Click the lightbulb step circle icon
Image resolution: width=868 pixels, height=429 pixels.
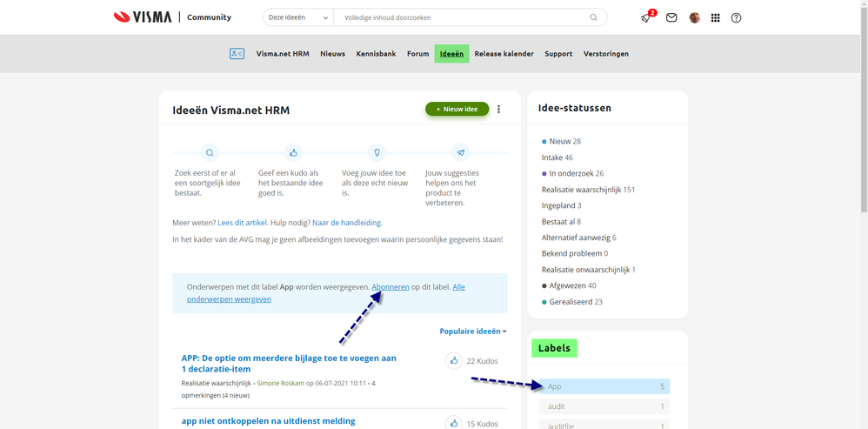point(377,152)
